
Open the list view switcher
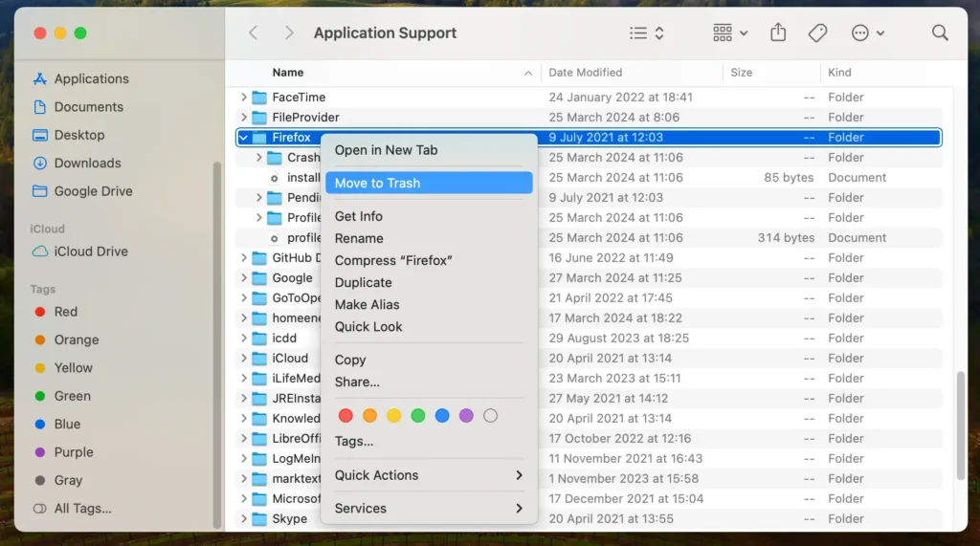click(647, 33)
